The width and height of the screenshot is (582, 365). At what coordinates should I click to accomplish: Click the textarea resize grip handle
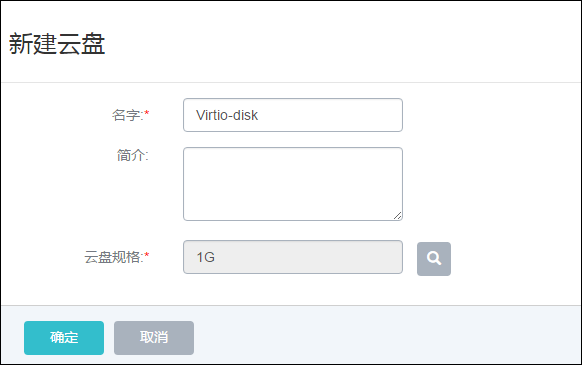click(x=398, y=216)
